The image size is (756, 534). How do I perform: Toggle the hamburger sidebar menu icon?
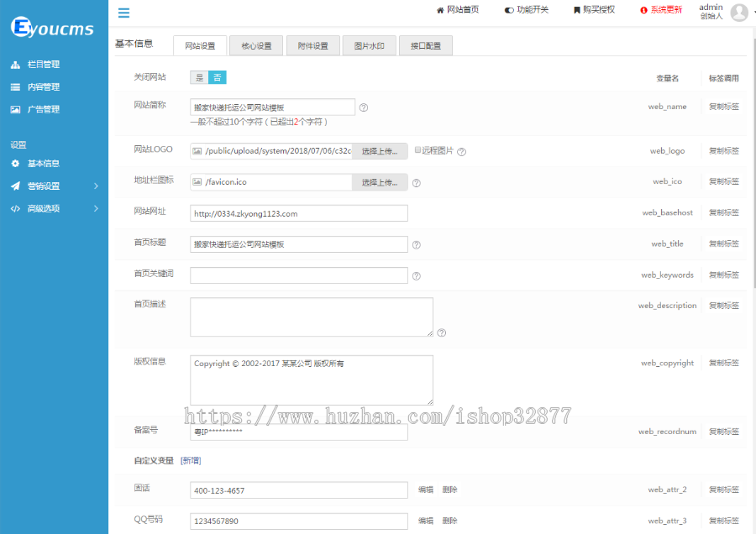point(124,13)
